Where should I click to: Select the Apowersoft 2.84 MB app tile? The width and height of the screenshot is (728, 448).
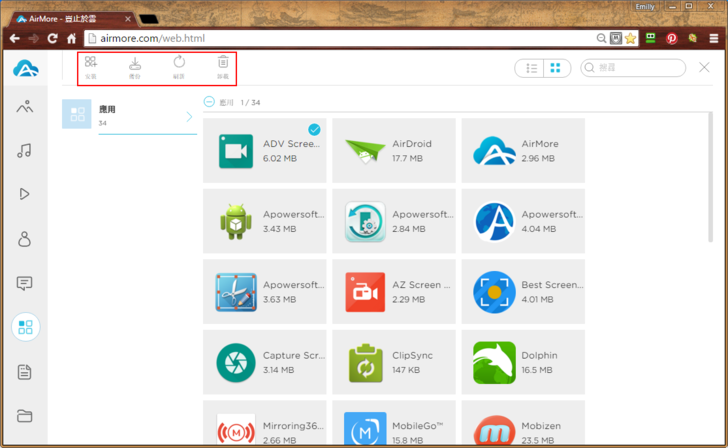click(x=394, y=221)
